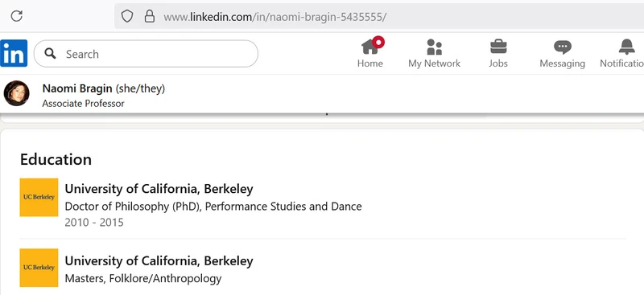The image size is (644, 295).
Task: Click the Home nav label
Action: click(x=370, y=64)
